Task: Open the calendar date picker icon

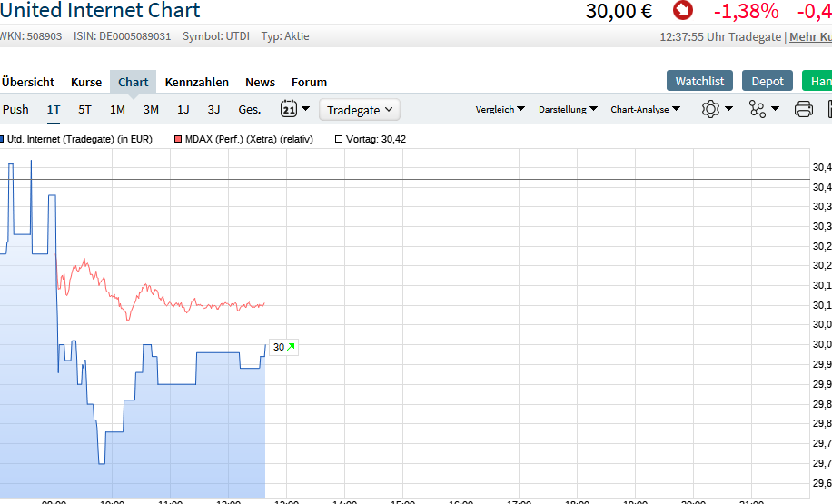Action: pos(289,109)
